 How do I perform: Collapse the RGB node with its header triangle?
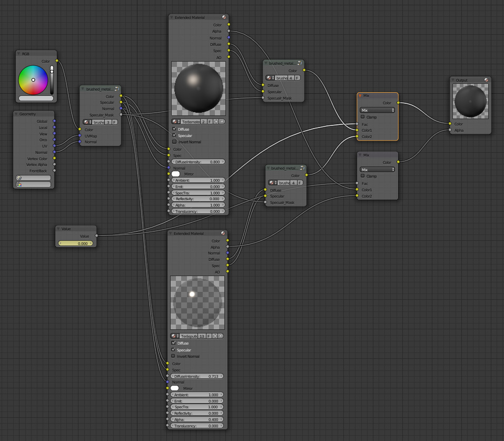(18, 54)
